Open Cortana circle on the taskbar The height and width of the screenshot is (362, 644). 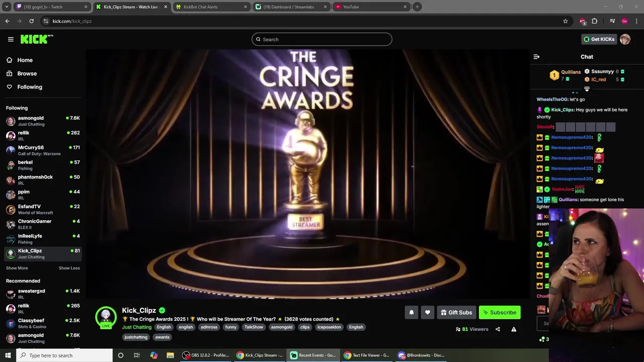120,355
